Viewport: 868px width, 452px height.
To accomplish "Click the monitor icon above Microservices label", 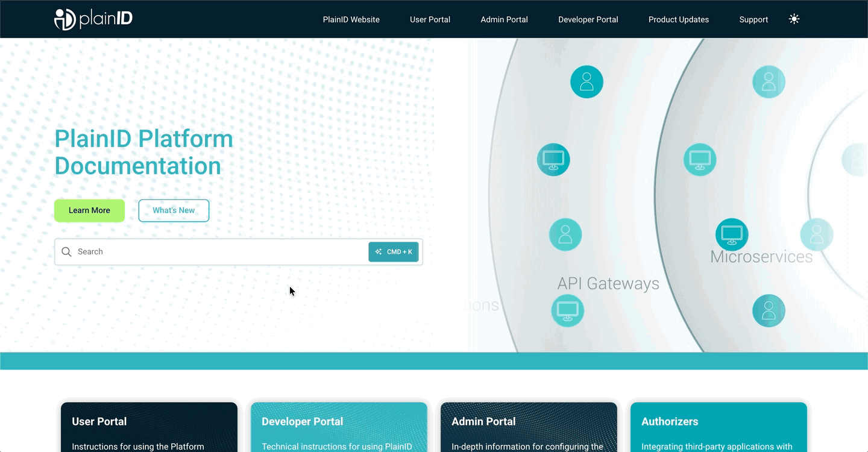I will tap(731, 234).
